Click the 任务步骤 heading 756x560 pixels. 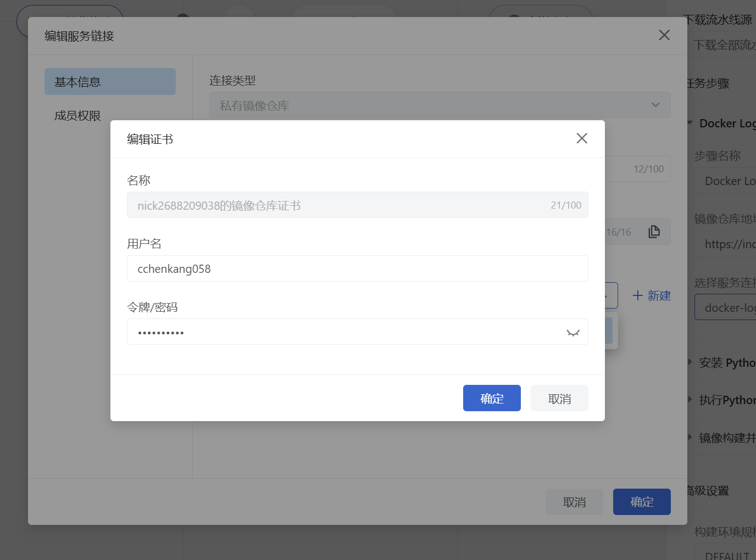pos(708,83)
